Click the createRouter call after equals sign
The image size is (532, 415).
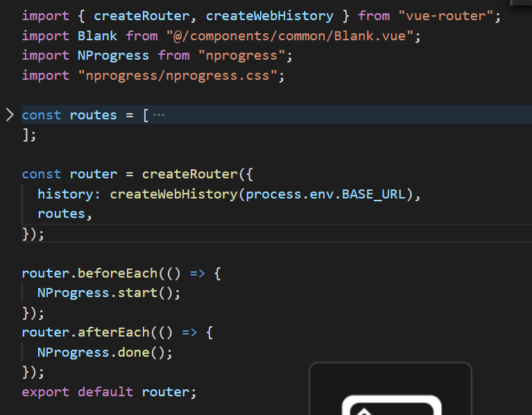(189, 174)
